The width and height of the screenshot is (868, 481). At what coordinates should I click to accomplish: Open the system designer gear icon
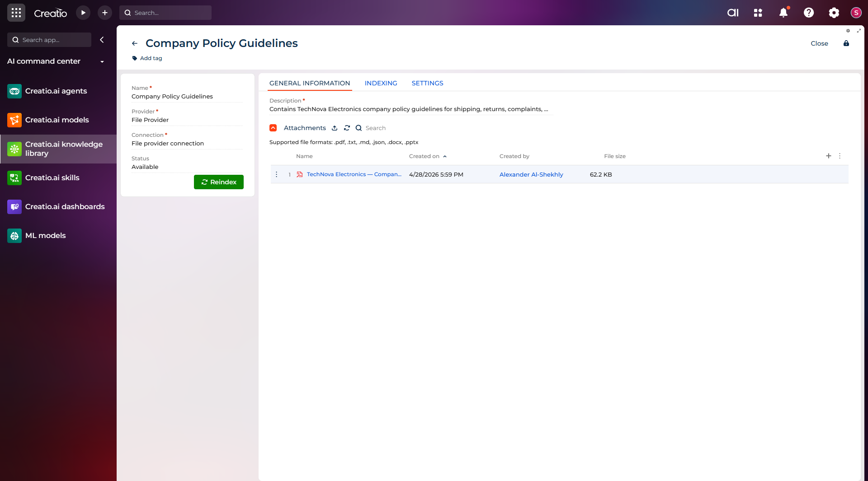834,13
